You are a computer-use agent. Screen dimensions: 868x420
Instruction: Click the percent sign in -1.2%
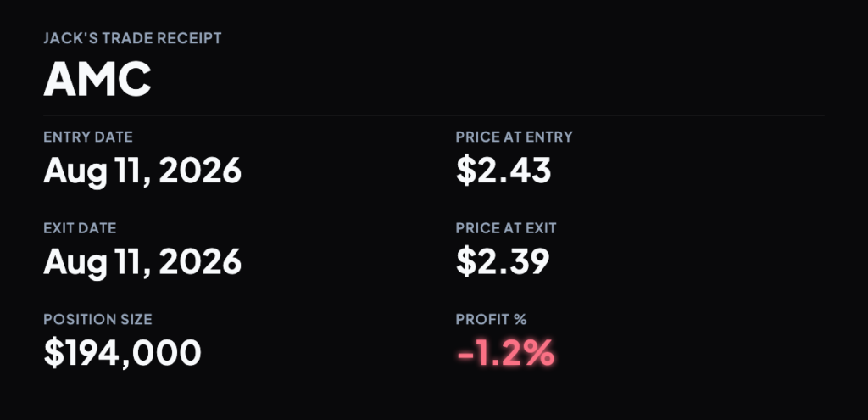pyautogui.click(x=538, y=353)
